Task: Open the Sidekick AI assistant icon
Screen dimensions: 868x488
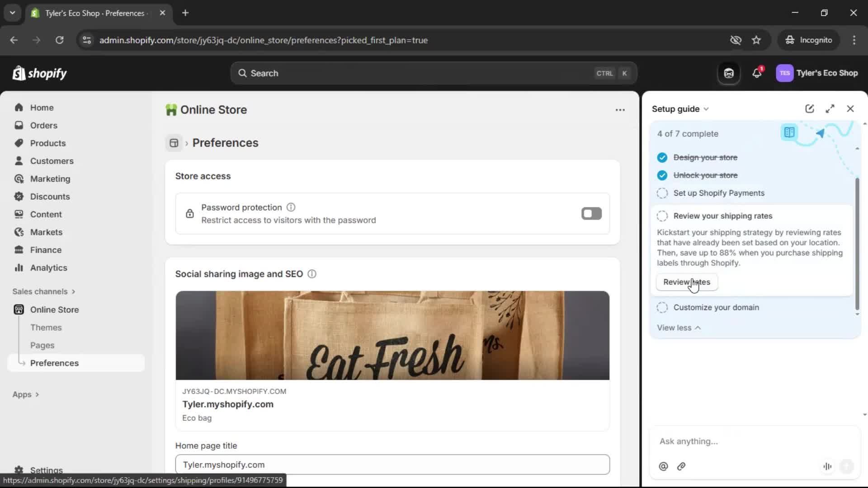Action: [x=729, y=73]
